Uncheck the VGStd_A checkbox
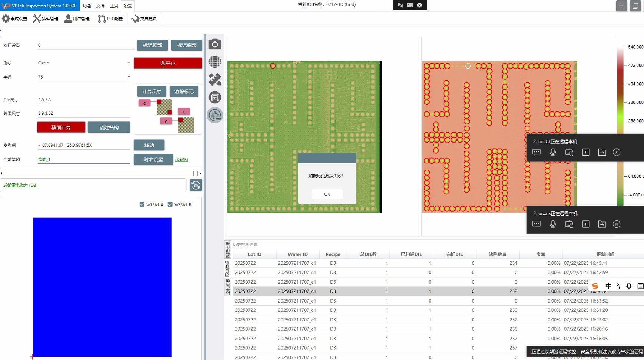644x360 pixels. pos(142,204)
